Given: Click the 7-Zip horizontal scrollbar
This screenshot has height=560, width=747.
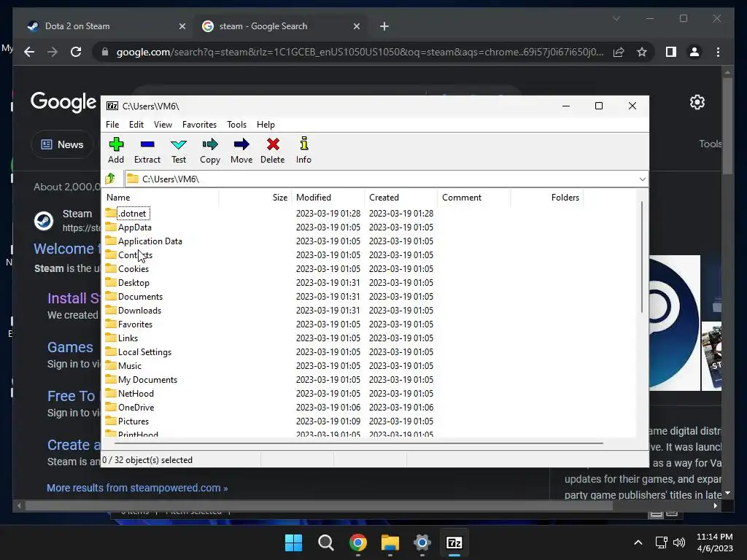Looking at the screenshot, I should 359,443.
